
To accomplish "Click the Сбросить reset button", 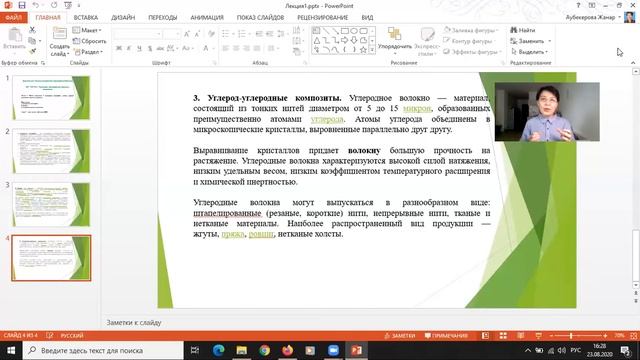I will (89, 41).
